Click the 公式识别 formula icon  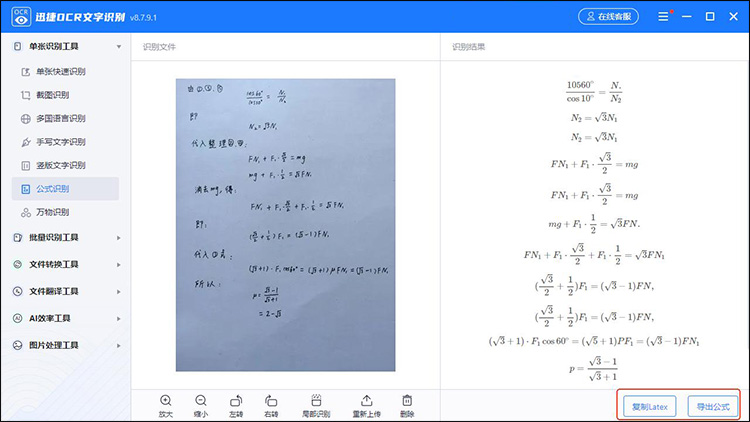(x=26, y=189)
